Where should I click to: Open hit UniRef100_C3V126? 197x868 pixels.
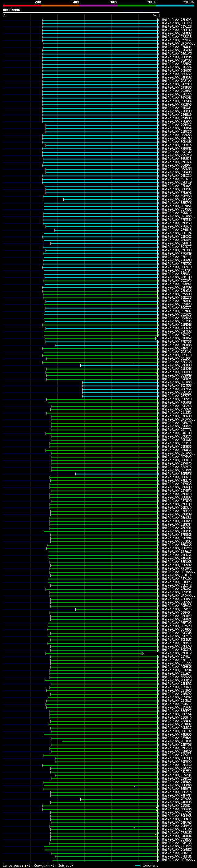tap(177, 26)
